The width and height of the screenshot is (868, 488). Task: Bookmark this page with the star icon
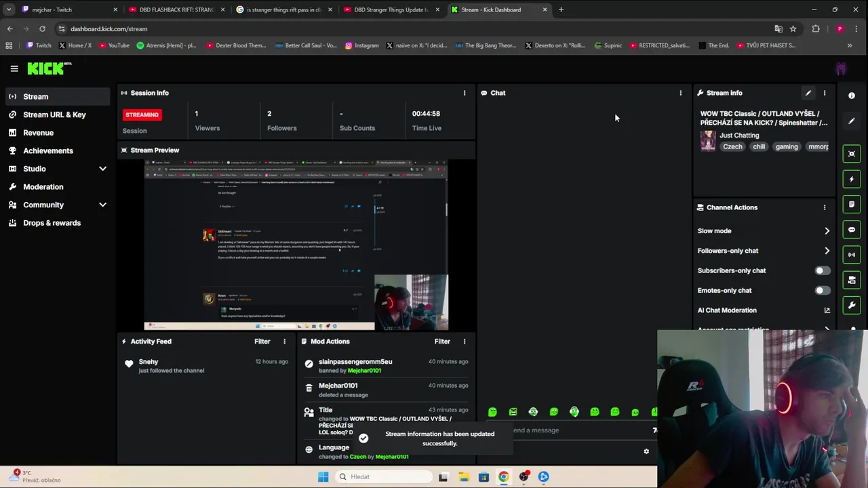click(x=793, y=29)
